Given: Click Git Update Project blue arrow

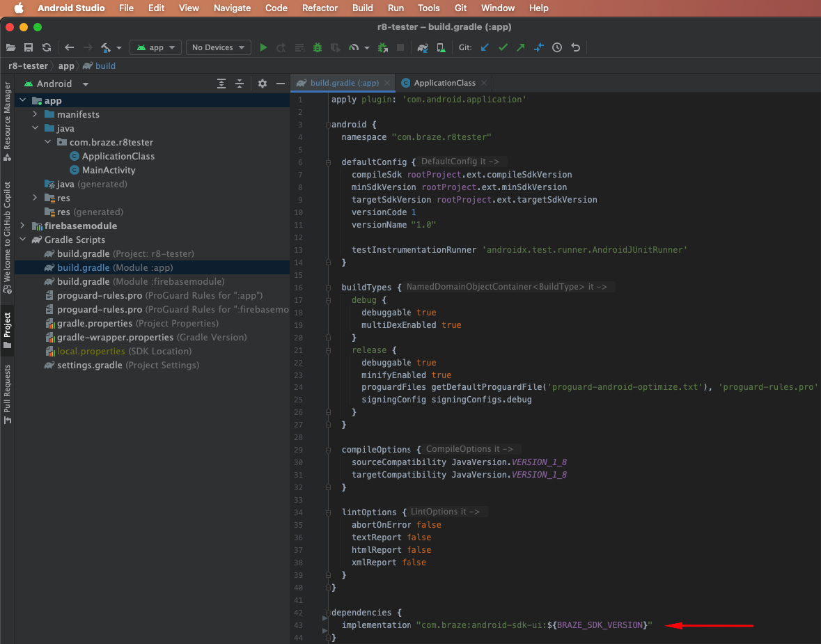Looking at the screenshot, I should pos(485,47).
